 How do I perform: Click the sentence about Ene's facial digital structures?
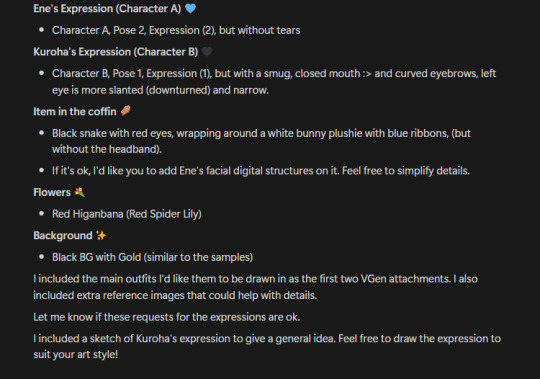tap(261, 171)
